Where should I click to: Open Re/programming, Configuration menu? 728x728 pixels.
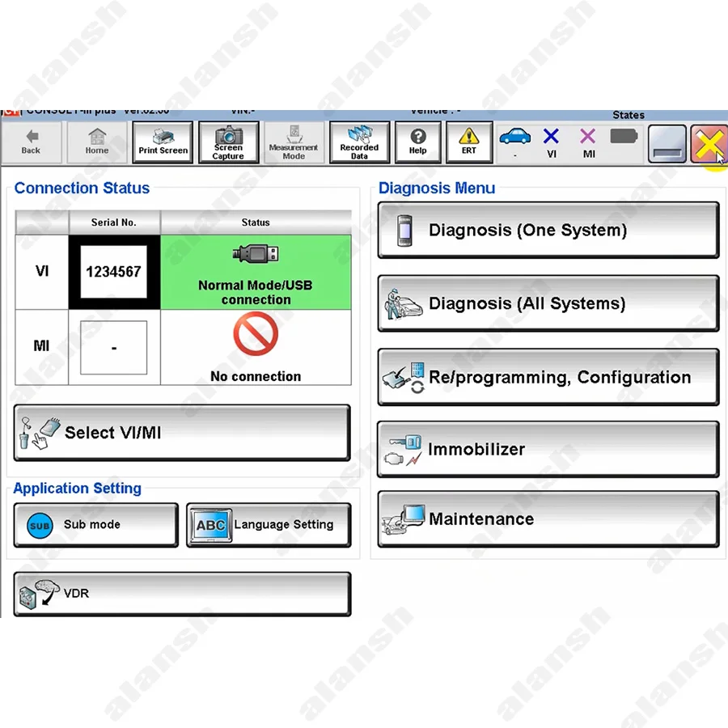tap(548, 377)
